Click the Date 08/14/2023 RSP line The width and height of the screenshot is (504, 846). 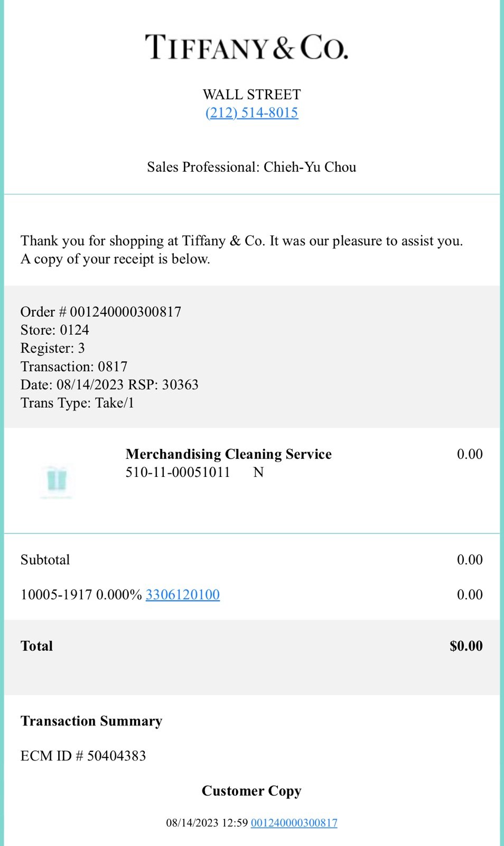(x=109, y=385)
